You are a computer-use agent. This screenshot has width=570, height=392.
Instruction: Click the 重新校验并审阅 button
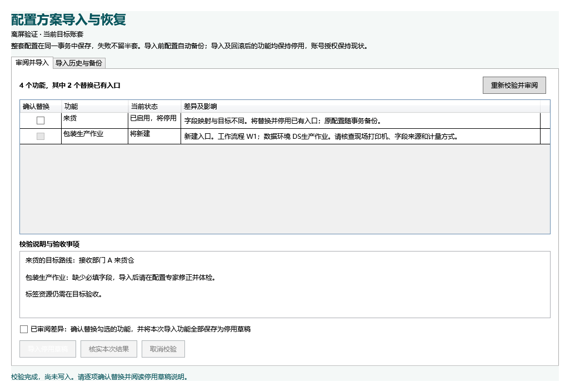(x=514, y=86)
